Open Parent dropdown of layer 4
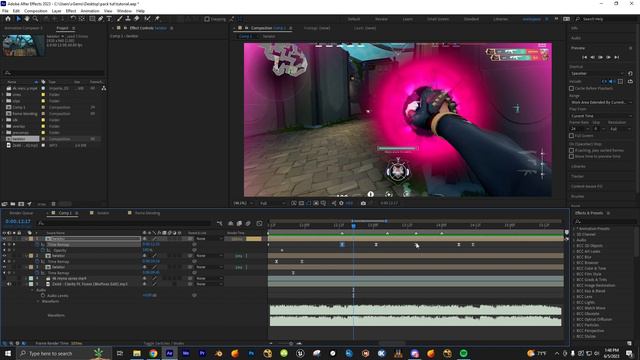 (209, 278)
